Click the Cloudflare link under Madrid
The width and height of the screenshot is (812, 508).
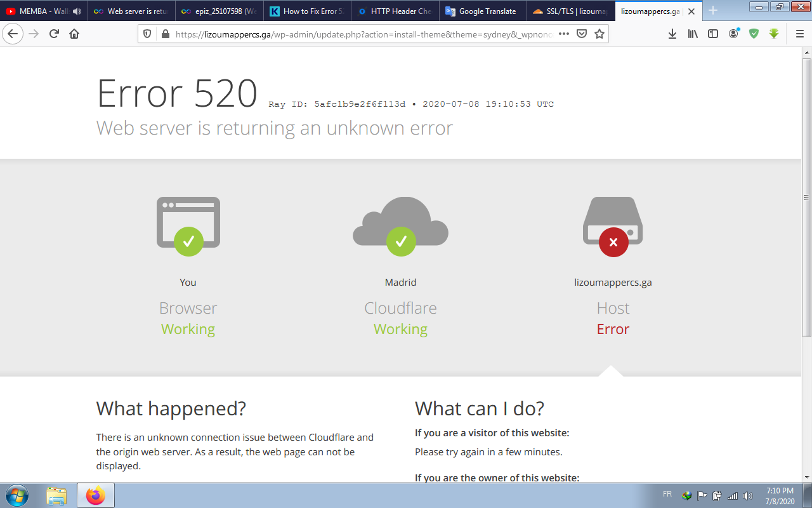(400, 308)
